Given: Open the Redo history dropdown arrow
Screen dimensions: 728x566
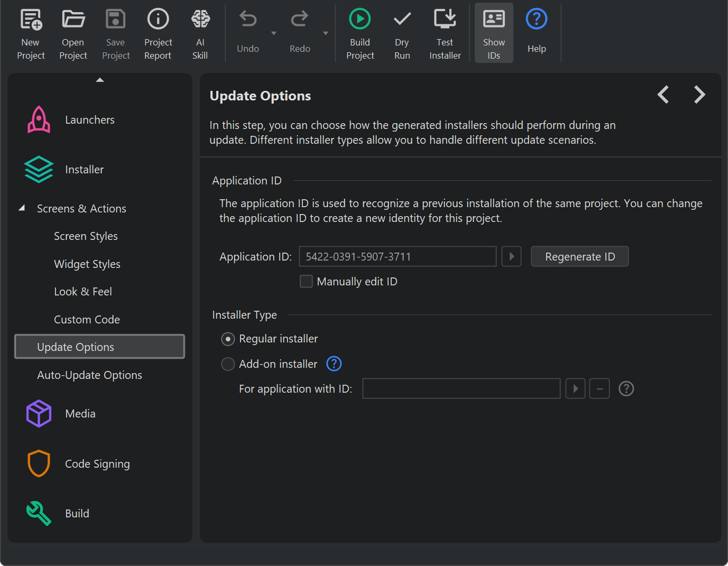Looking at the screenshot, I should [326, 33].
